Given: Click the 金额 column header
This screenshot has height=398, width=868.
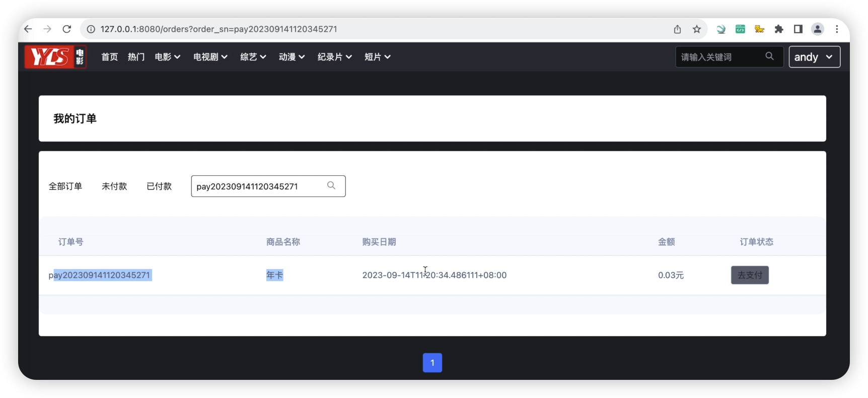Looking at the screenshot, I should click(x=666, y=242).
